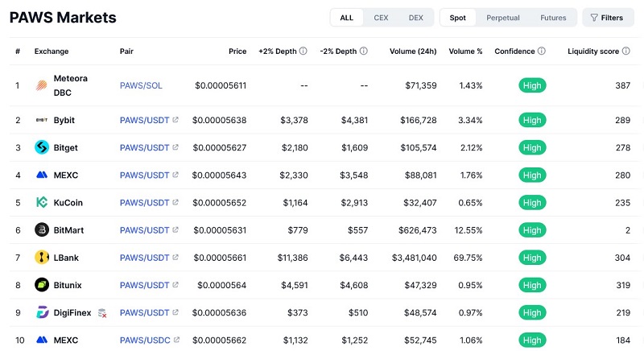The height and width of the screenshot is (351, 644).
Task: Open Bybit PAWS/USDT pair link
Action: point(145,120)
